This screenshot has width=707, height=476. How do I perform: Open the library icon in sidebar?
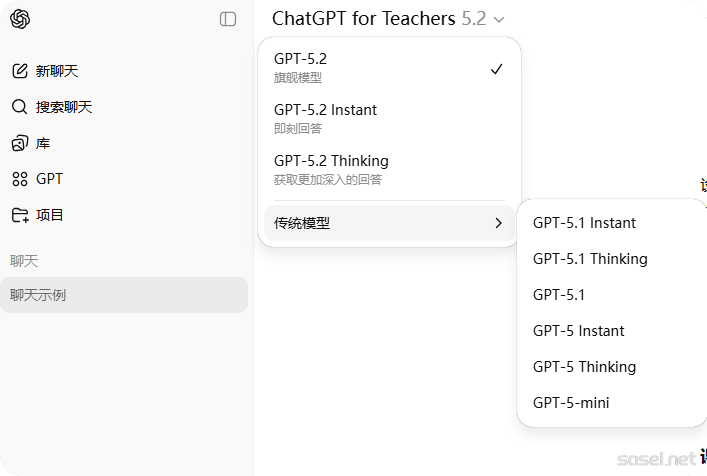[20, 143]
